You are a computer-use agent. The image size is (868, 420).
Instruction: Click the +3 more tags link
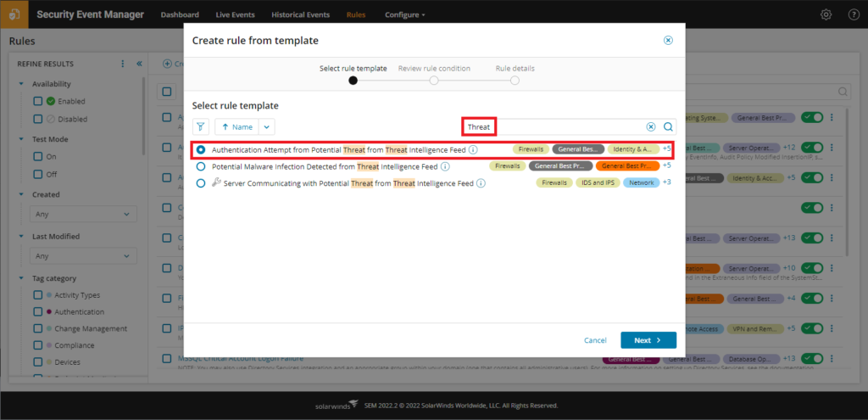click(x=667, y=182)
